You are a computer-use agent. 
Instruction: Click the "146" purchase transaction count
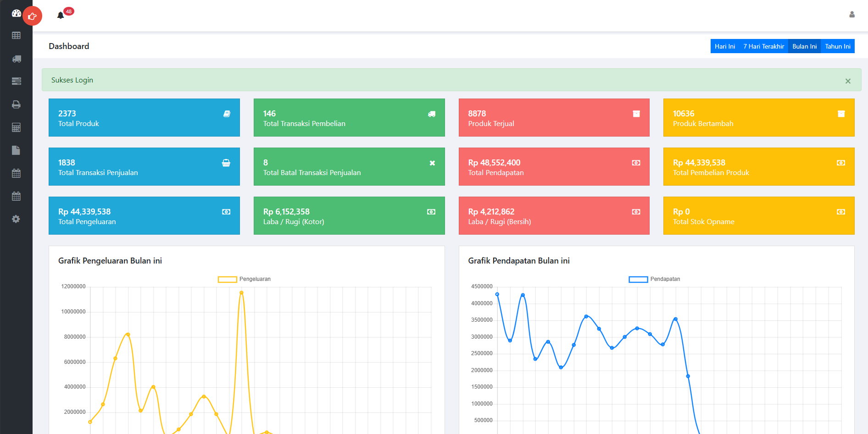(x=269, y=114)
